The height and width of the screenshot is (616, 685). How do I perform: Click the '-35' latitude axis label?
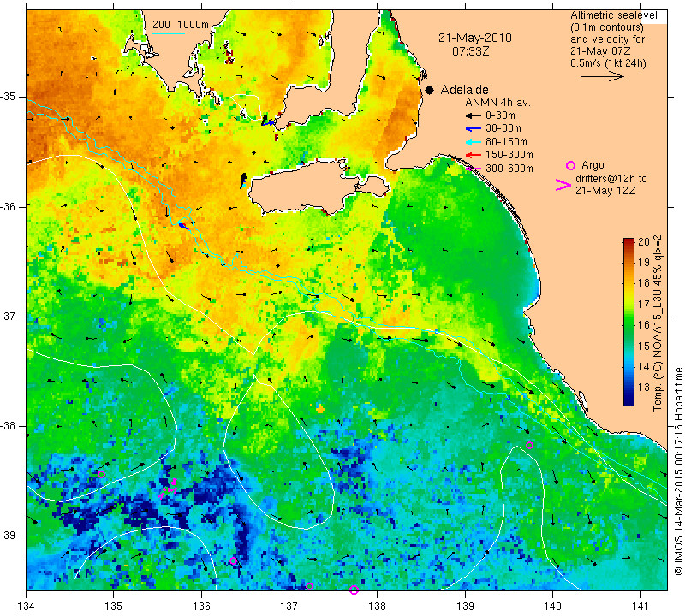pos(9,97)
